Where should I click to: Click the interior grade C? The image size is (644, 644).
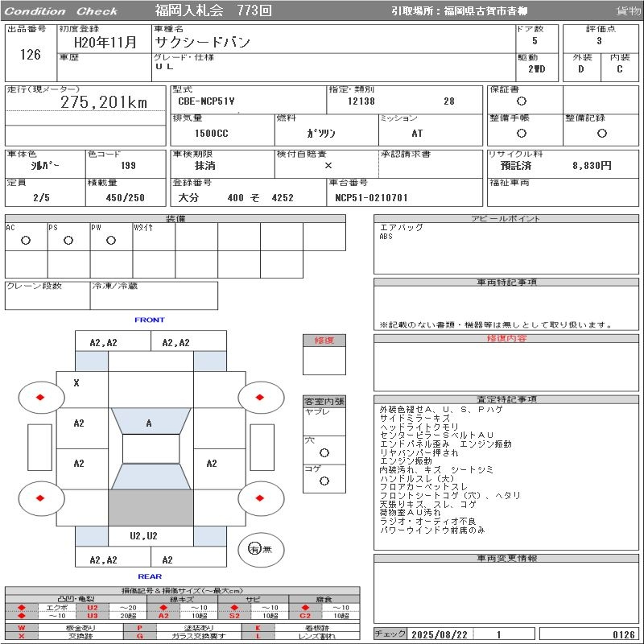(619, 69)
